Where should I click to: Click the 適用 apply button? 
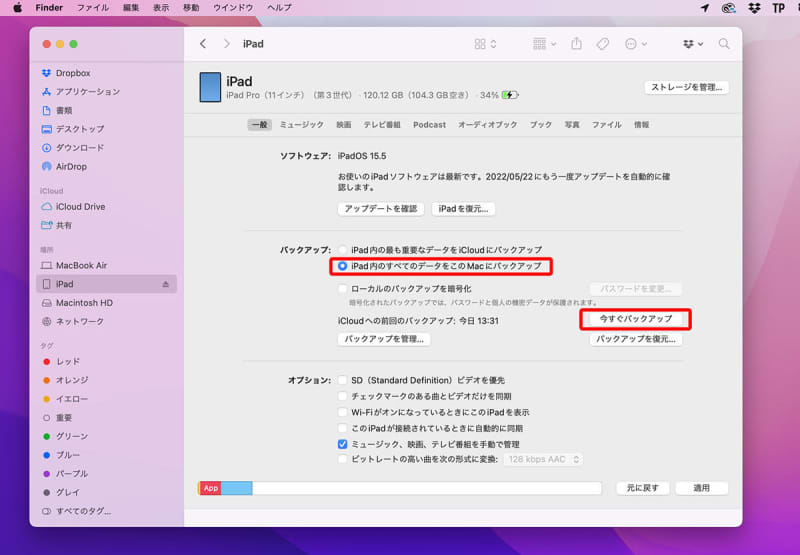tap(702, 488)
